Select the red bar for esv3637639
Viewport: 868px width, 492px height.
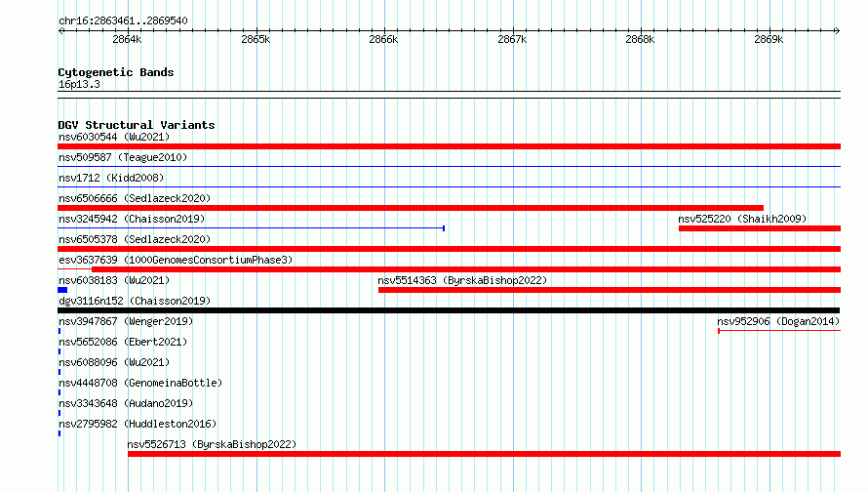466,269
